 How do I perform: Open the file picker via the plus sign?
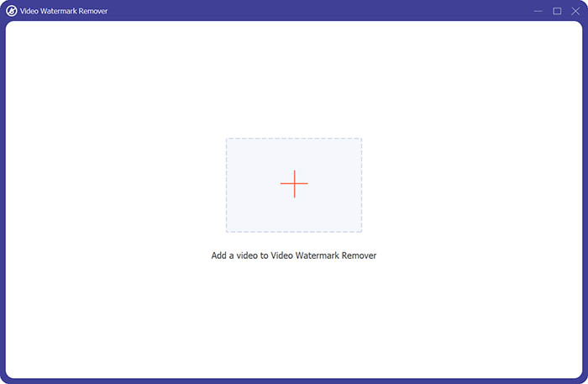294,184
